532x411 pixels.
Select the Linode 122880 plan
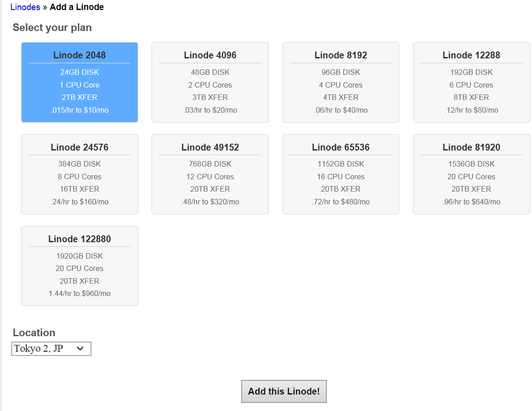(79, 266)
